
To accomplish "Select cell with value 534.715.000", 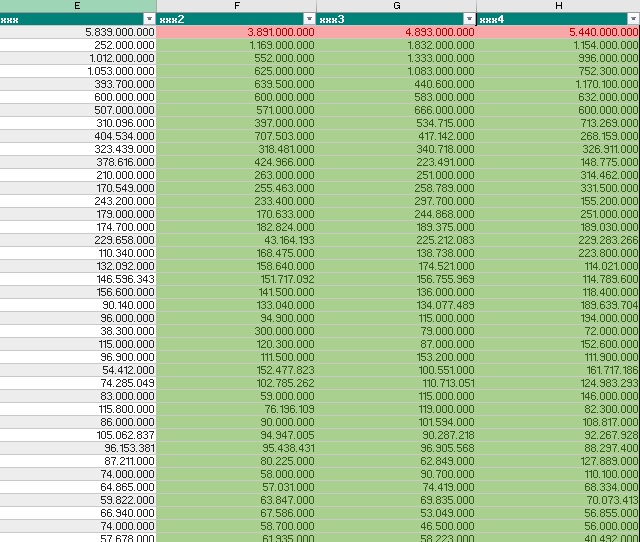I will click(396, 123).
